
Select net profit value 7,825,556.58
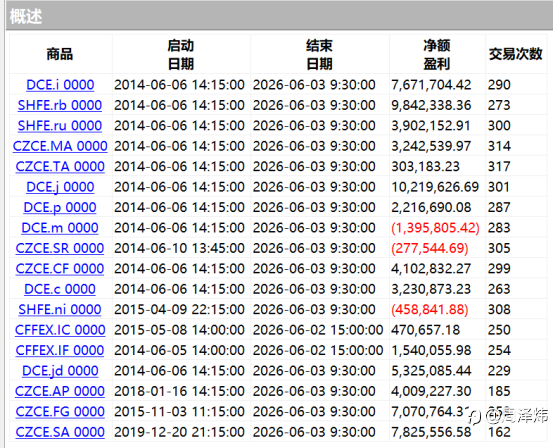(x=431, y=432)
